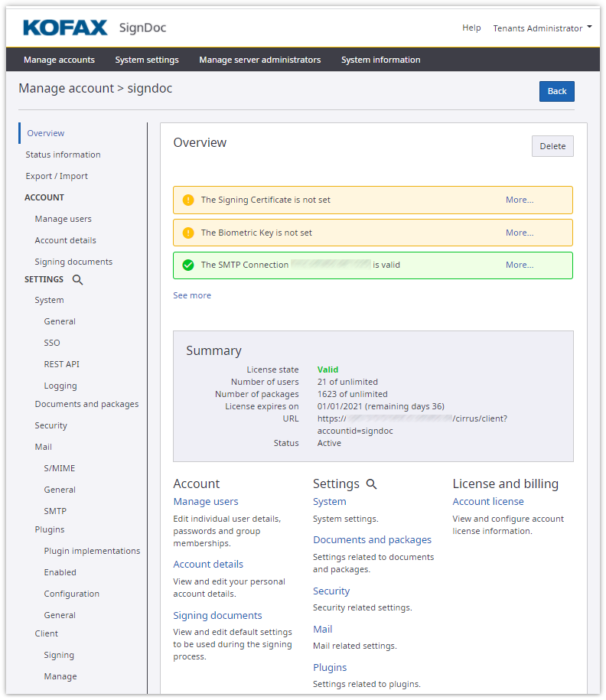Click the search icon beside SETTINGS in sidebar
The image size is (606, 700).
tap(77, 280)
